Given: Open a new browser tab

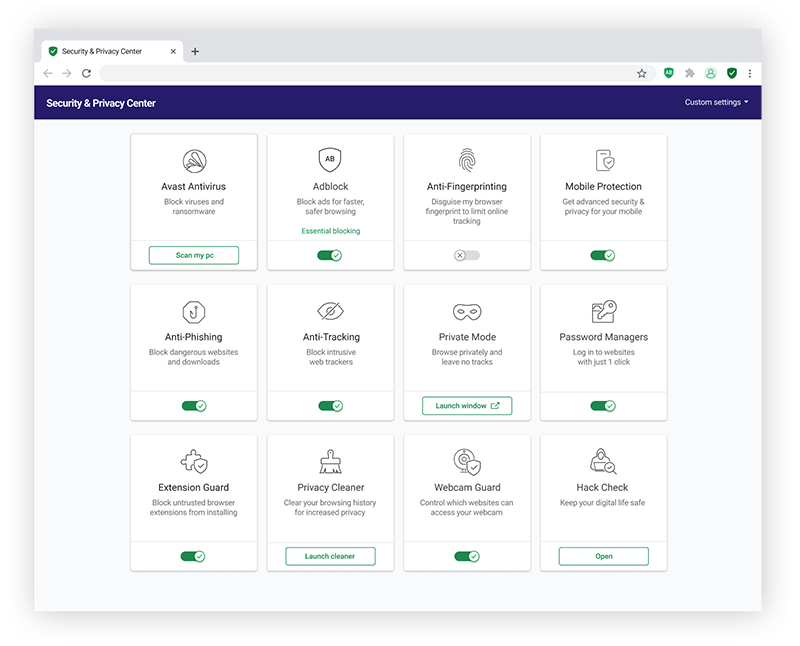Looking at the screenshot, I should pos(195,51).
